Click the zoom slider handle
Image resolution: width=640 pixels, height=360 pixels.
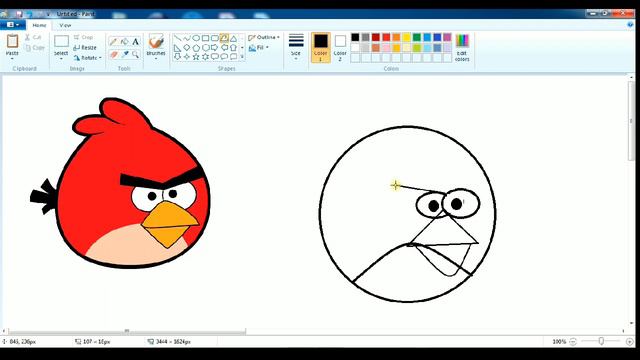click(601, 341)
